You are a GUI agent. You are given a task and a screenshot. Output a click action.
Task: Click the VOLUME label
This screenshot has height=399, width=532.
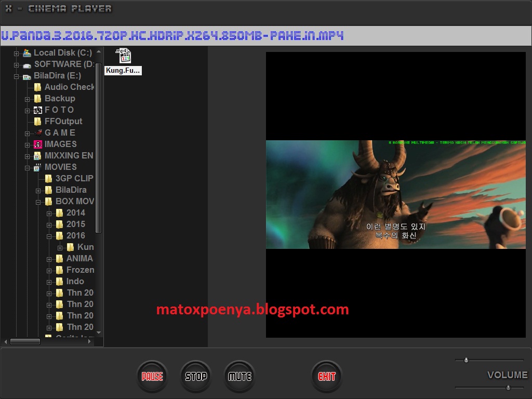507,375
